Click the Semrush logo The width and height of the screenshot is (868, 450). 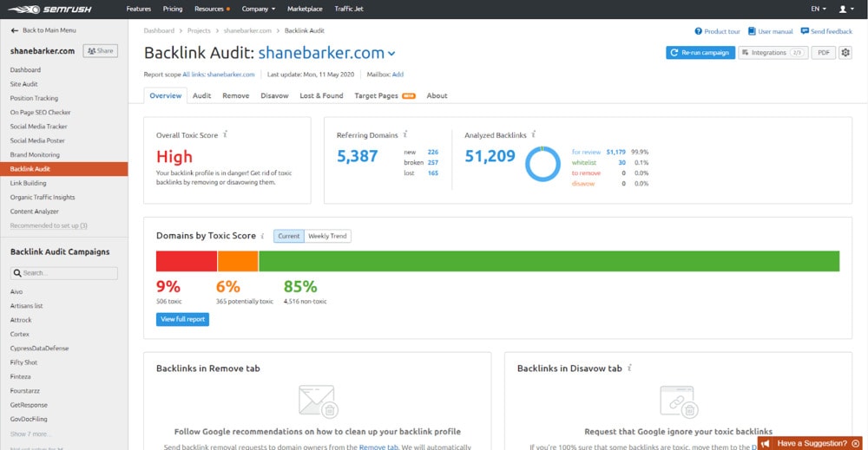[x=49, y=9]
